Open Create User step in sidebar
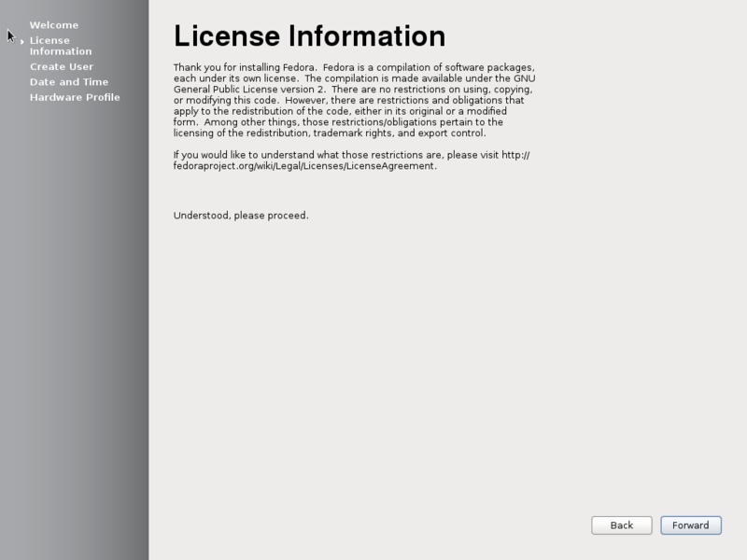Screen dimensions: 747x560 [62, 66]
